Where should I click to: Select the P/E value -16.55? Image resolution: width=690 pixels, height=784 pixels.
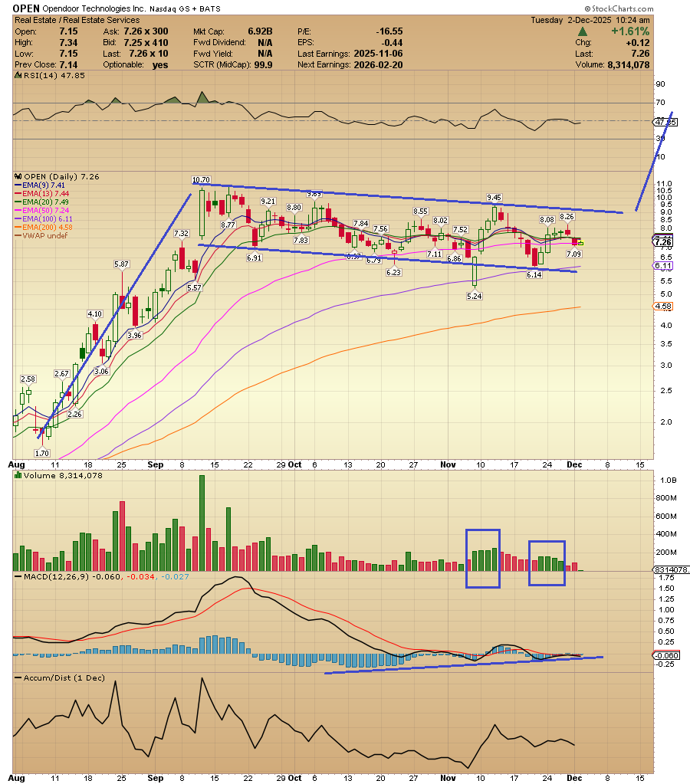[389, 31]
